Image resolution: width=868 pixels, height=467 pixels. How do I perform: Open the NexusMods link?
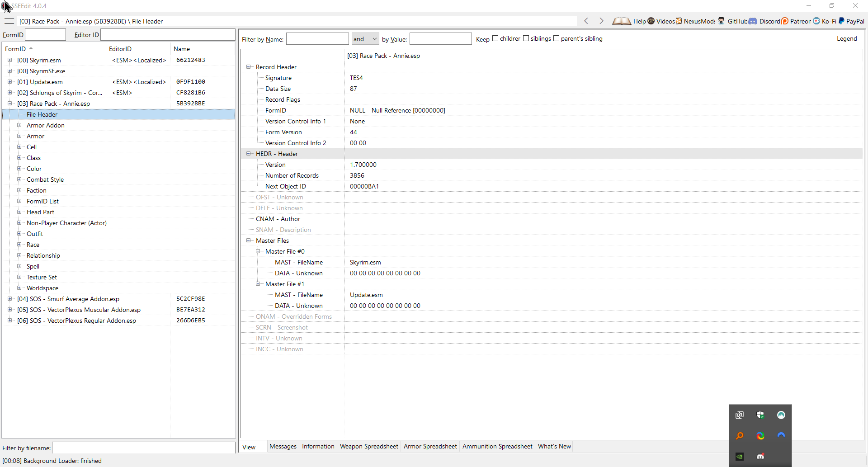point(695,21)
